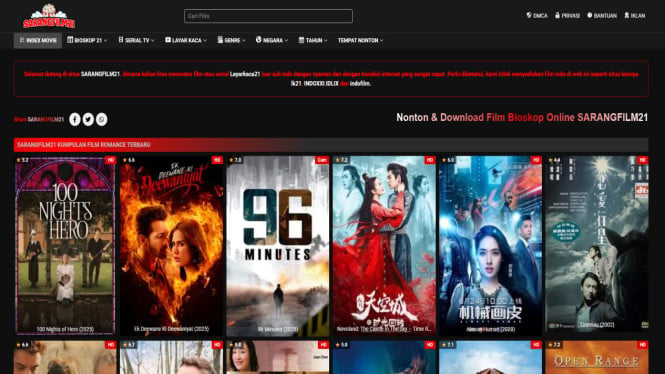Expand the Serial TV dropdown menu

(x=137, y=40)
